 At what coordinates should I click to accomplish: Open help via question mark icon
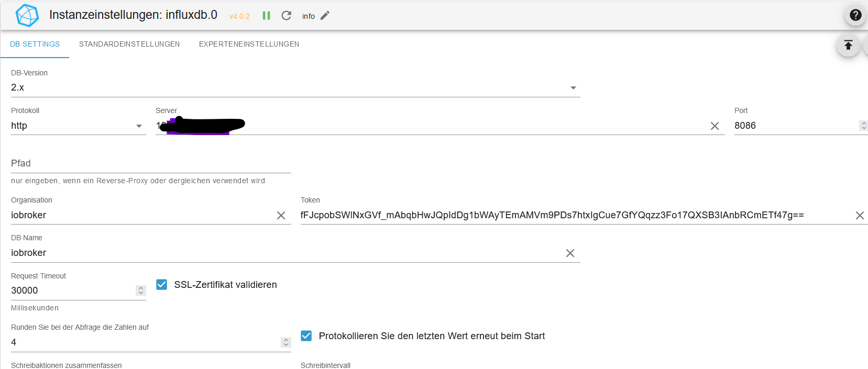pos(855,15)
